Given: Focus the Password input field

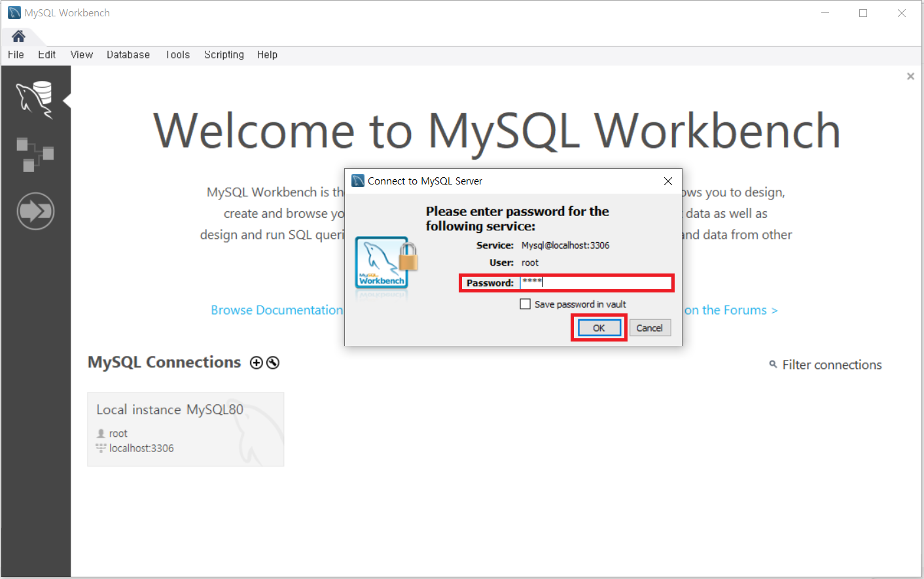Looking at the screenshot, I should pyautogui.click(x=595, y=283).
